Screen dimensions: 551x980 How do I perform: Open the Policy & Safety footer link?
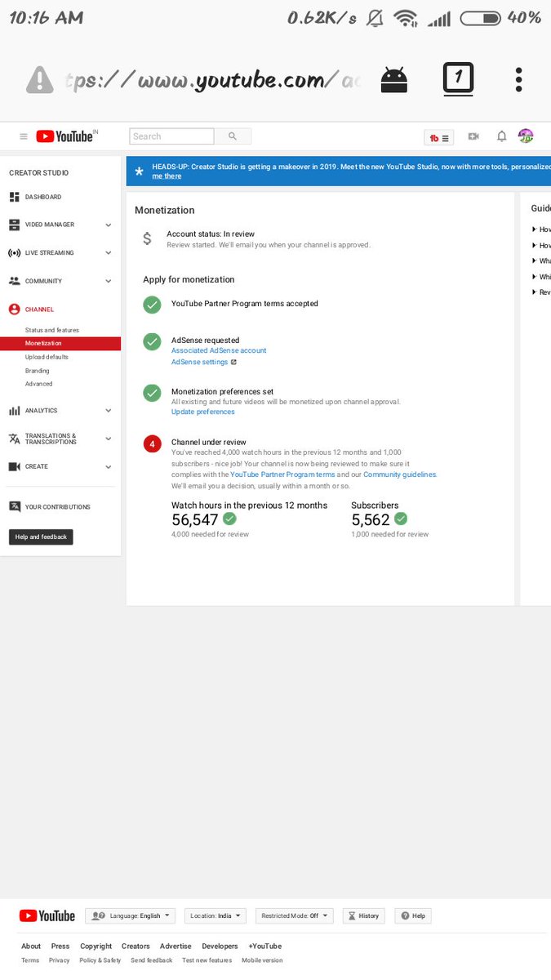tap(100, 960)
